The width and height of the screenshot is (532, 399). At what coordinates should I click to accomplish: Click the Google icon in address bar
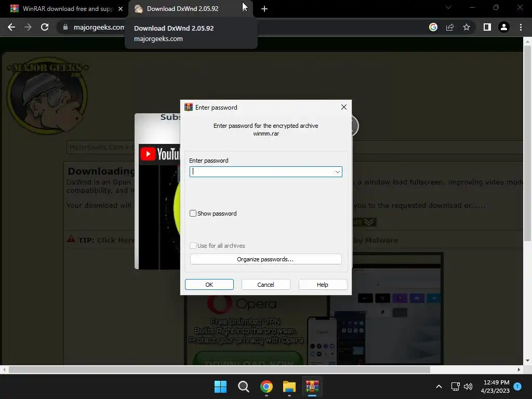coord(433,27)
